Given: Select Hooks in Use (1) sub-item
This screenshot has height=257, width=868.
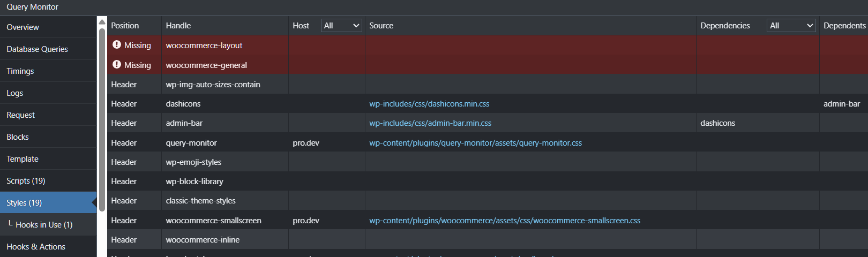Looking at the screenshot, I should click(x=44, y=225).
